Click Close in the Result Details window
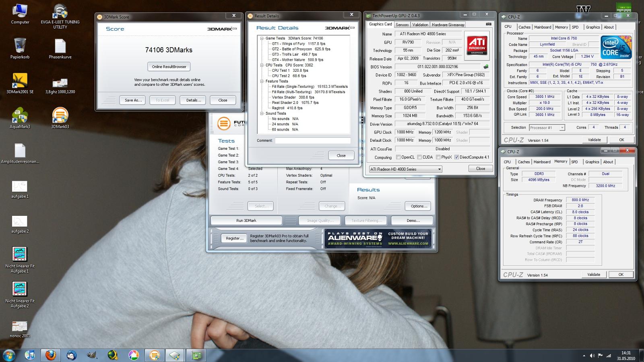 click(x=341, y=155)
